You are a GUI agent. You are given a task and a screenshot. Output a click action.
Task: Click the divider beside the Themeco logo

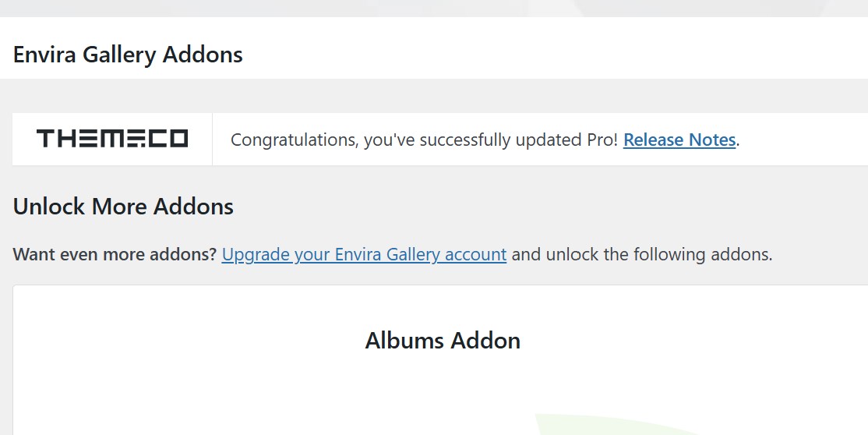(212, 139)
